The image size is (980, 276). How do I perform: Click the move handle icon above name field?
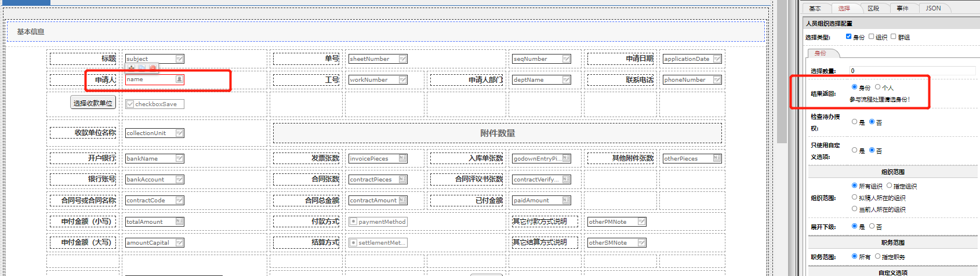[132, 68]
